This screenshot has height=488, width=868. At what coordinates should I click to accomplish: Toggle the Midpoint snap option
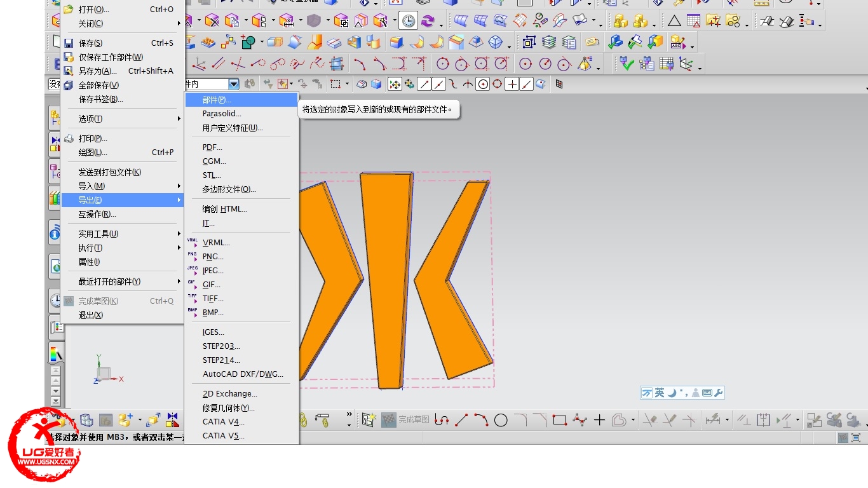[438, 84]
